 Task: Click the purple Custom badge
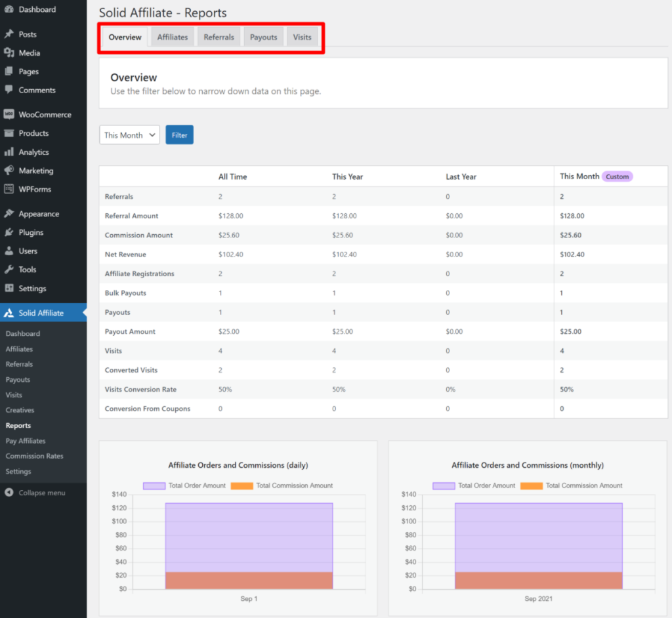click(617, 176)
